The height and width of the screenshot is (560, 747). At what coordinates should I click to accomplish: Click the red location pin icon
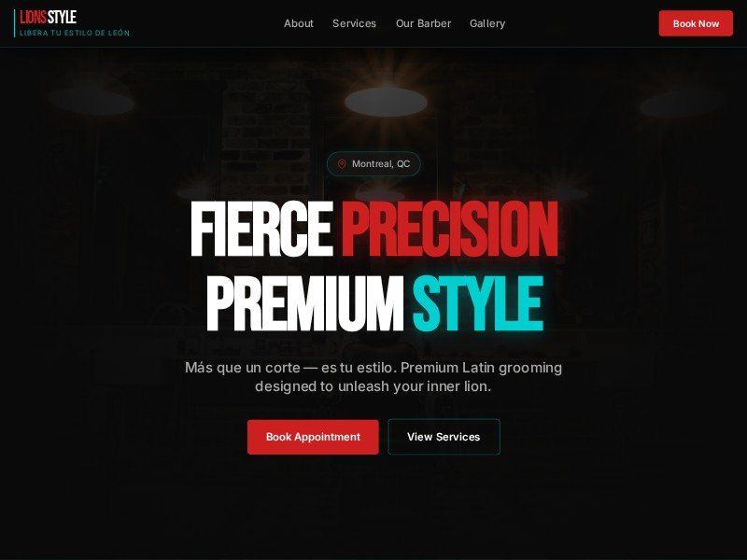[342, 164]
